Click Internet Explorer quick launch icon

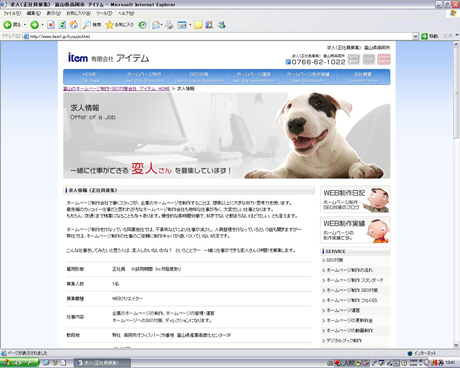(x=47, y=363)
